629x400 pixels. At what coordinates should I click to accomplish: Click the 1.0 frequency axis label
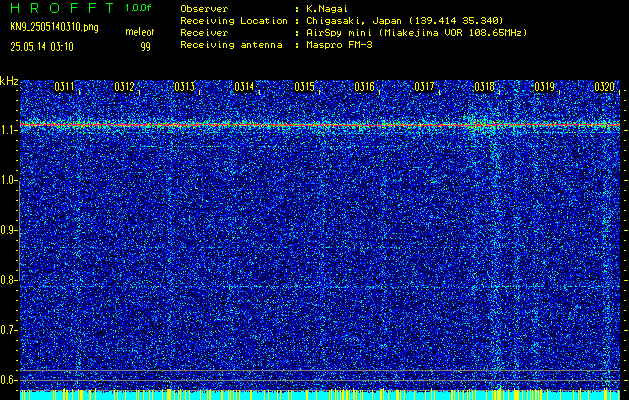tap(9, 181)
